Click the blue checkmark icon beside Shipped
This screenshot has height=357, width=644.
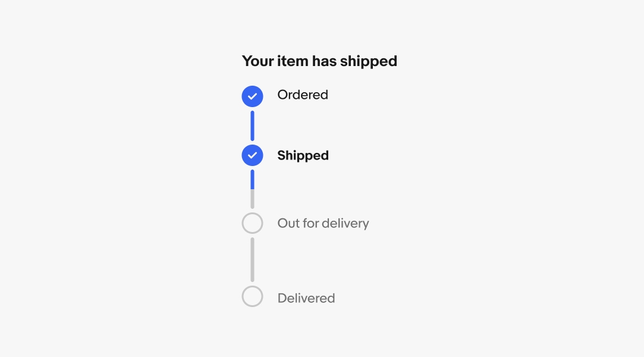tap(252, 155)
